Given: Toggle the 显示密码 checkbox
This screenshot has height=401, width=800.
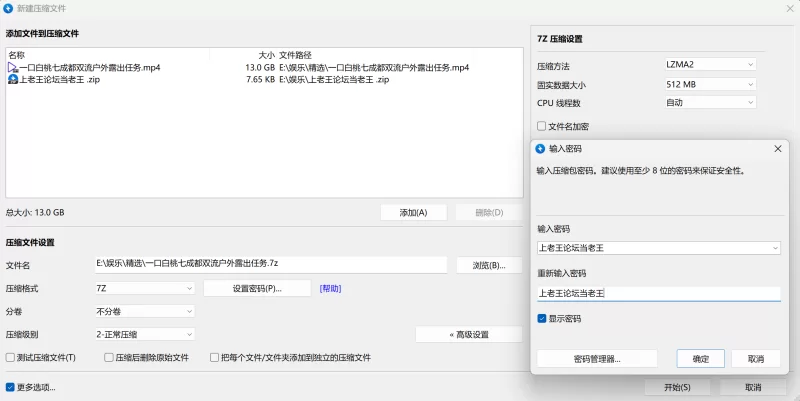Looking at the screenshot, I should coord(542,318).
